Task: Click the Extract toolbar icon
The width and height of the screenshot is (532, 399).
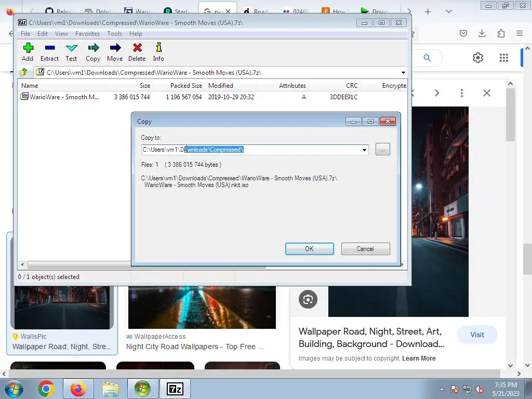Action: 49,52
